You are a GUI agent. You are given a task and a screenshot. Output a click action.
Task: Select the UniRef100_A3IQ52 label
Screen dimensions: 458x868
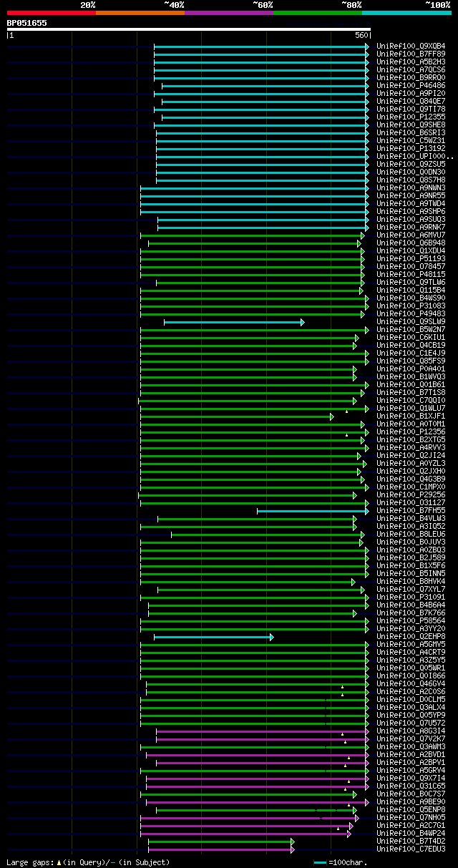click(411, 527)
